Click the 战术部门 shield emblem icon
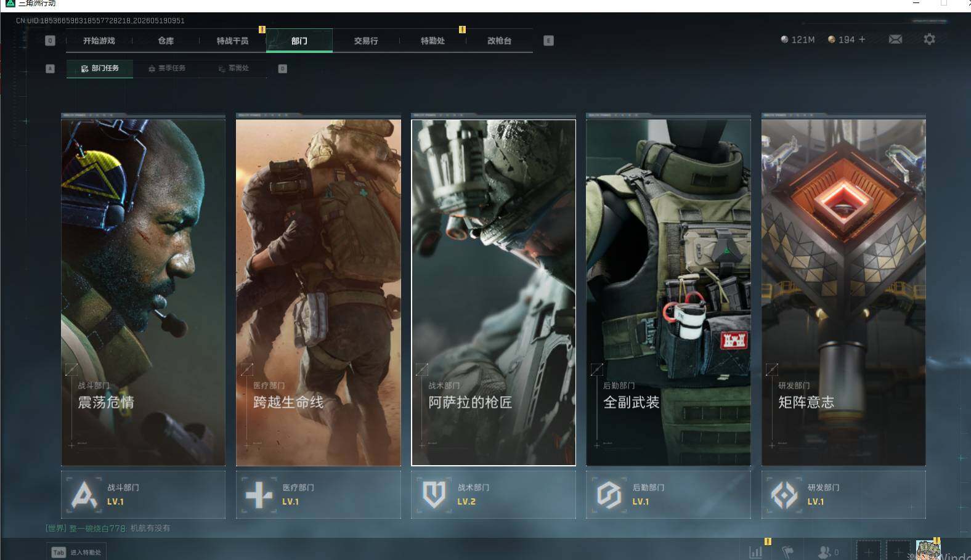This screenshot has height=560, width=971. pyautogui.click(x=434, y=495)
